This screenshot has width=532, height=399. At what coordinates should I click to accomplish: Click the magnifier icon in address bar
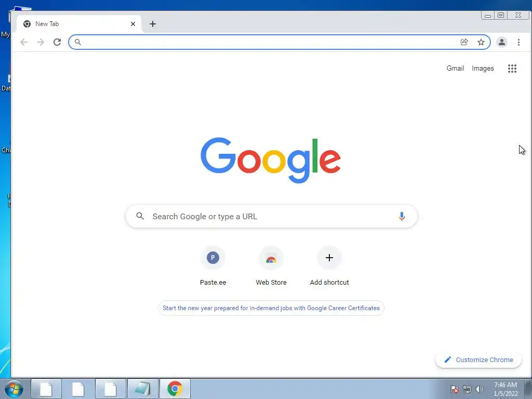tap(78, 42)
